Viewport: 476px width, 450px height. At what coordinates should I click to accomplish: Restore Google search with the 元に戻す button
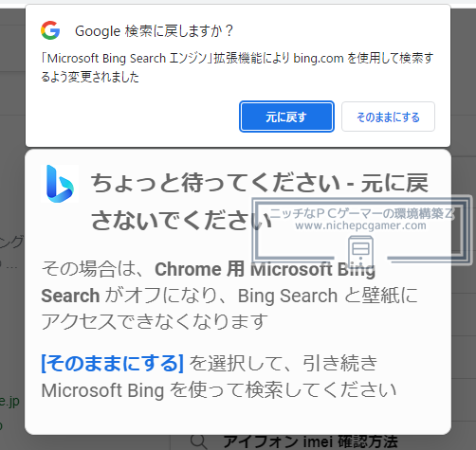[286, 117]
